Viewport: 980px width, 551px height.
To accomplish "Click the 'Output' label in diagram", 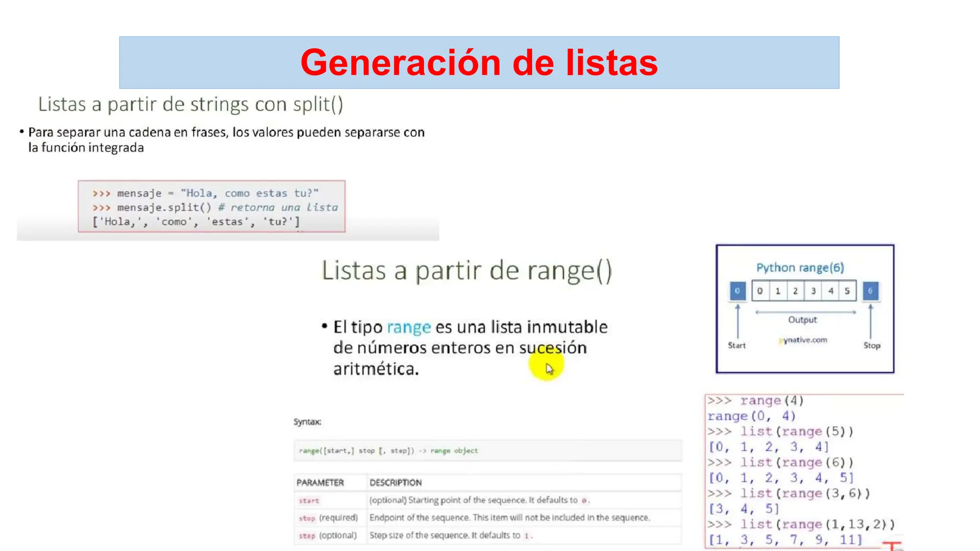I will 802,320.
